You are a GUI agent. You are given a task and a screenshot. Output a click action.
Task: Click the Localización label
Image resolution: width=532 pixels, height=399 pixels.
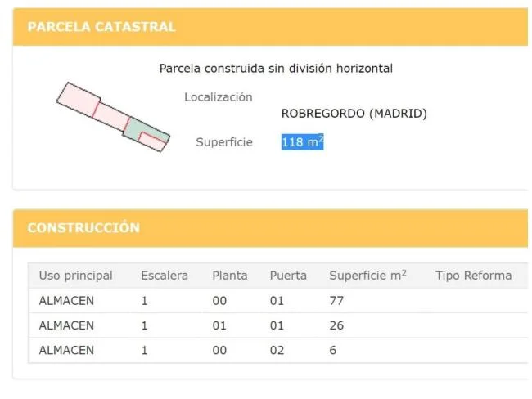[219, 97]
